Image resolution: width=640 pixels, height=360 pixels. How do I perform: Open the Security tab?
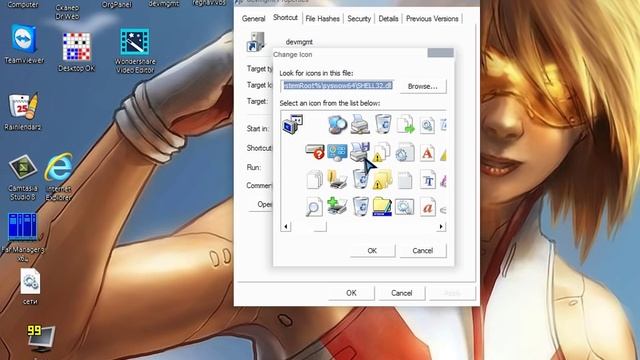359,19
